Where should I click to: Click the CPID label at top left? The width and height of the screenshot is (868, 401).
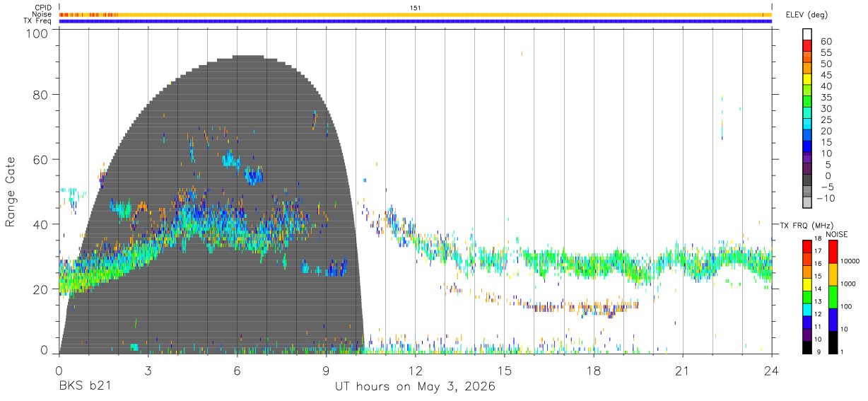42,7
